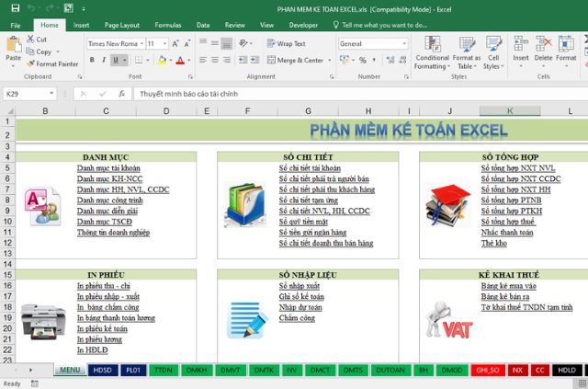Toggle Italic formatting

pos(104,60)
